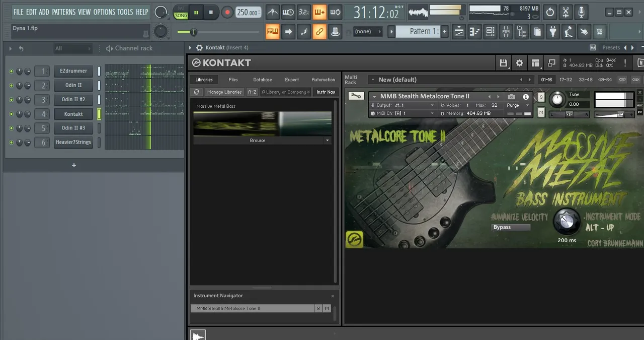Open instrument edit mode wrench icon
Screen dimensions: 644x340
[356, 96]
